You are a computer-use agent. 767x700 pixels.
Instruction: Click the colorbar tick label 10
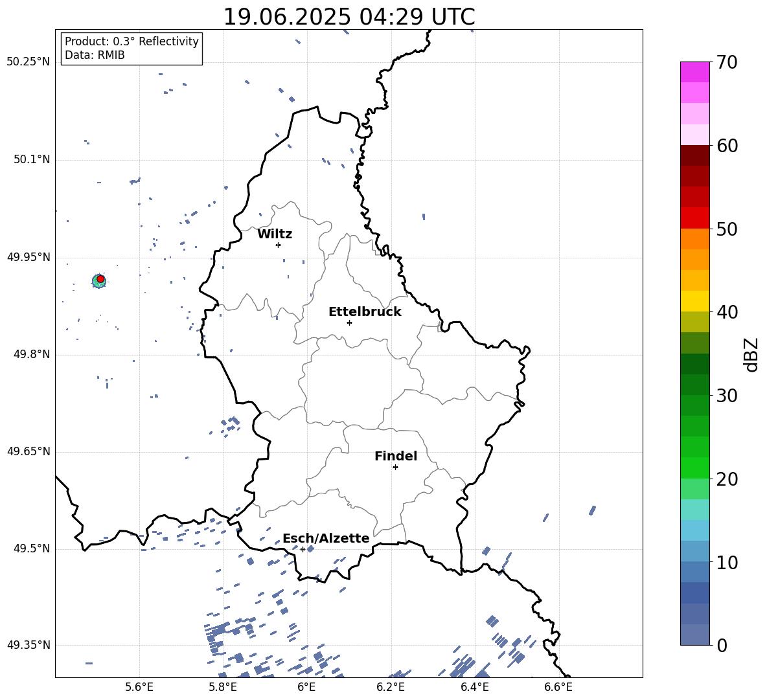click(727, 562)
